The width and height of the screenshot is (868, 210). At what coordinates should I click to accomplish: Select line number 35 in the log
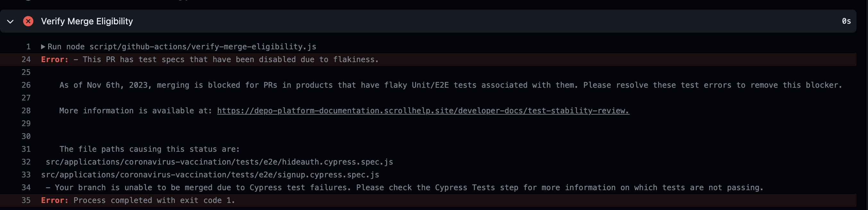click(x=26, y=200)
